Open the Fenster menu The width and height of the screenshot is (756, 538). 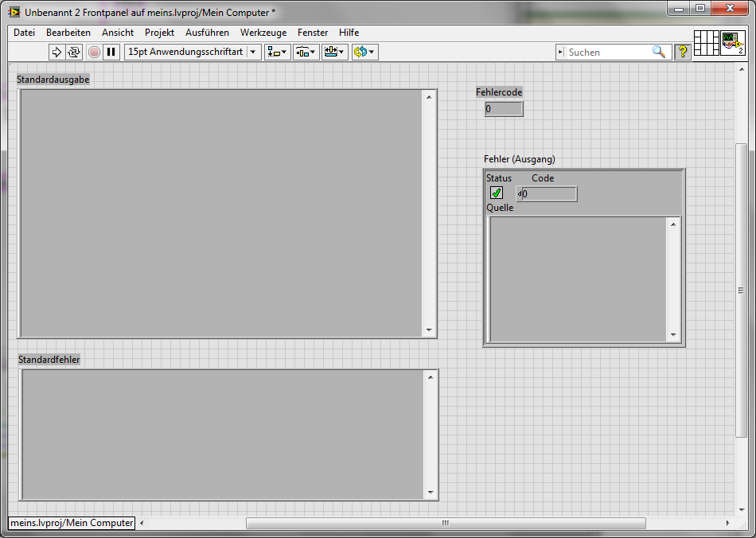click(313, 33)
